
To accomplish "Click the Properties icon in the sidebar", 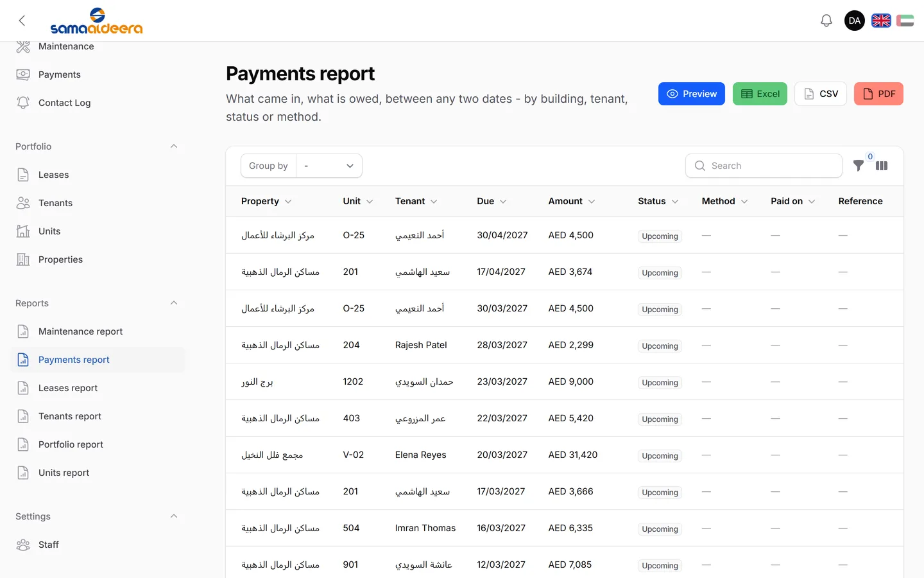I will pyautogui.click(x=23, y=259).
